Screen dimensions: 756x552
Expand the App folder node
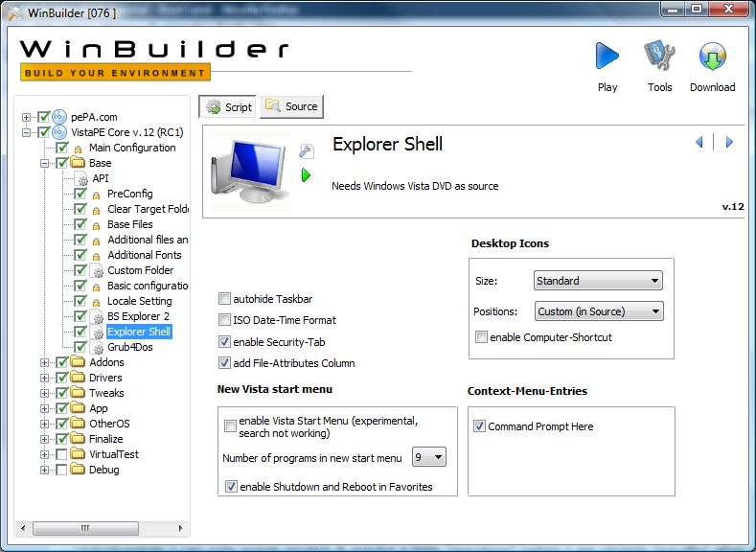pyautogui.click(x=44, y=409)
